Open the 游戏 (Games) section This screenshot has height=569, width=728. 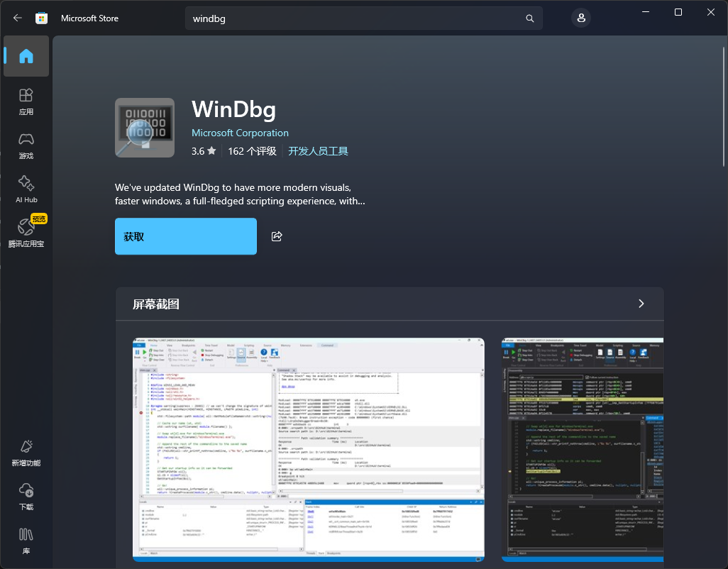(26, 145)
